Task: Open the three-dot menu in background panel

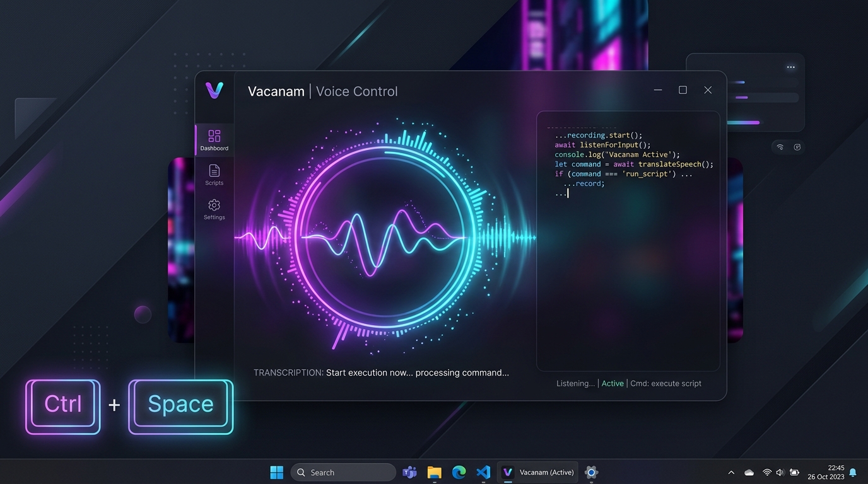Action: pos(791,67)
